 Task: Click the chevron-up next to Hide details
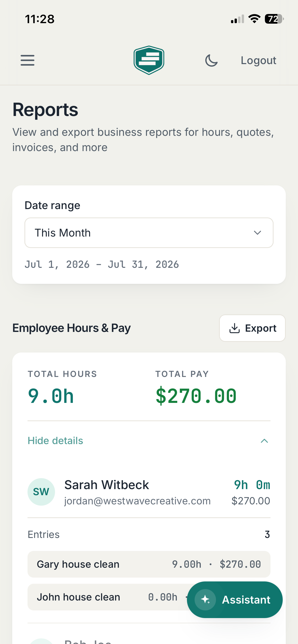(x=264, y=441)
